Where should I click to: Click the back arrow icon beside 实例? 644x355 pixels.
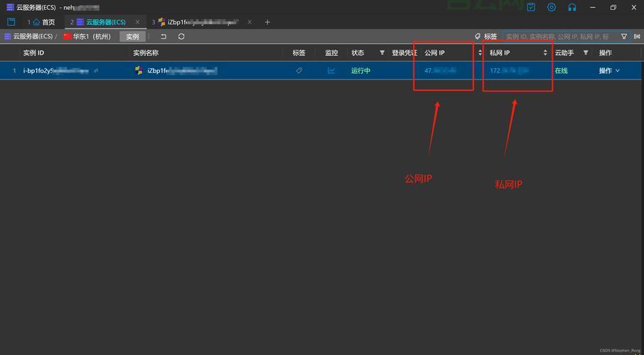click(x=163, y=36)
